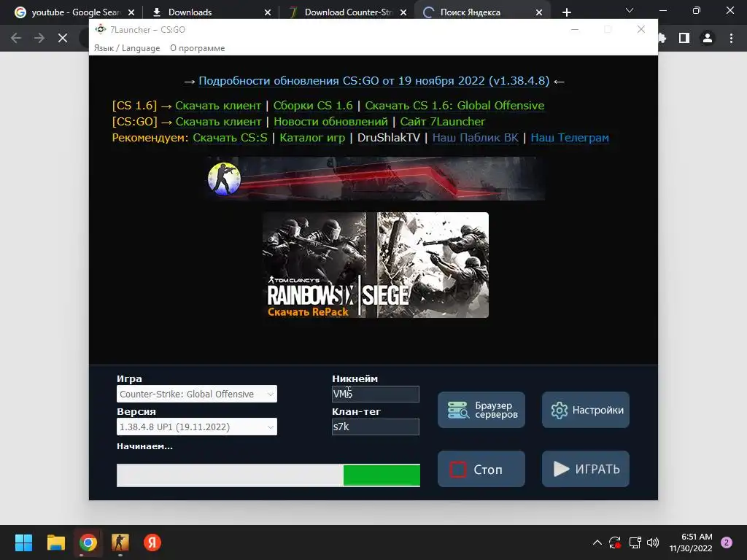Image resolution: width=747 pixels, height=560 pixels.
Task: Open Yandex icon in taskbar
Action: 152,542
